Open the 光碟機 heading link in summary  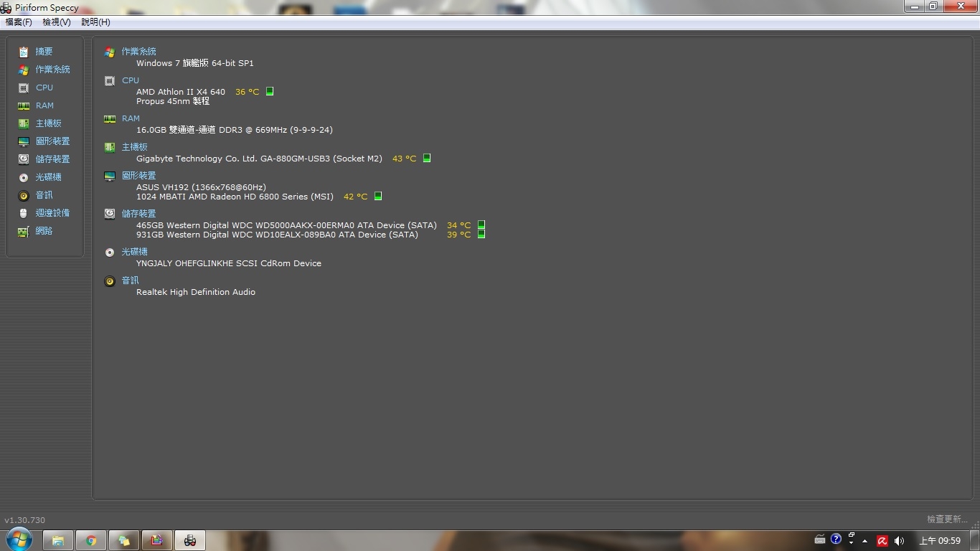point(134,252)
